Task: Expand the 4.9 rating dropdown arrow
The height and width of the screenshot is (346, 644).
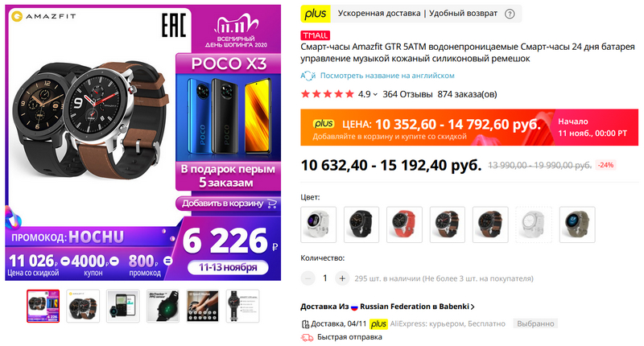Action: (x=375, y=94)
